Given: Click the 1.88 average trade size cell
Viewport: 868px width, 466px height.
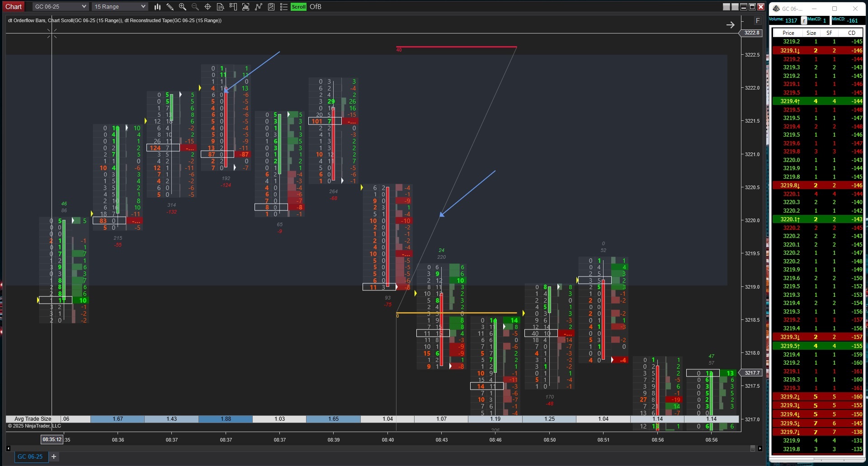Looking at the screenshot, I should [226, 419].
